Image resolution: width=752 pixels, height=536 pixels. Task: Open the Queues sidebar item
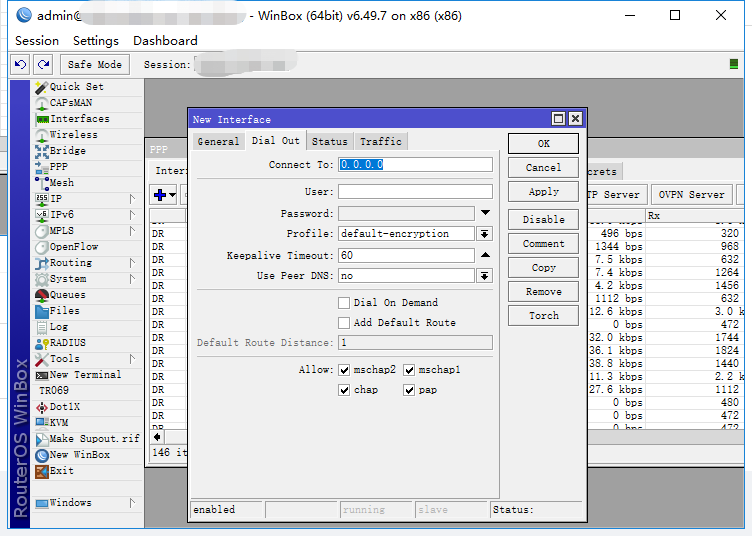point(67,295)
